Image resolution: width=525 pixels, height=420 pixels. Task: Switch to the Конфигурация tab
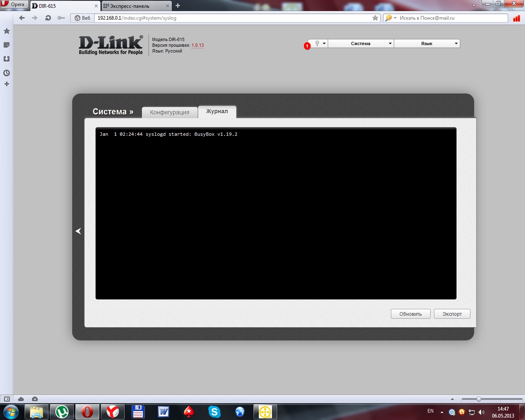click(170, 112)
